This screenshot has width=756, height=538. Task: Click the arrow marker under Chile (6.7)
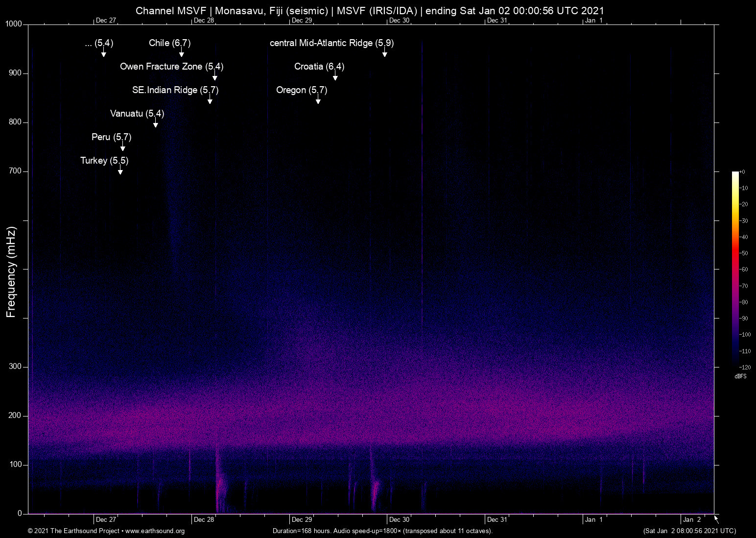(182, 53)
